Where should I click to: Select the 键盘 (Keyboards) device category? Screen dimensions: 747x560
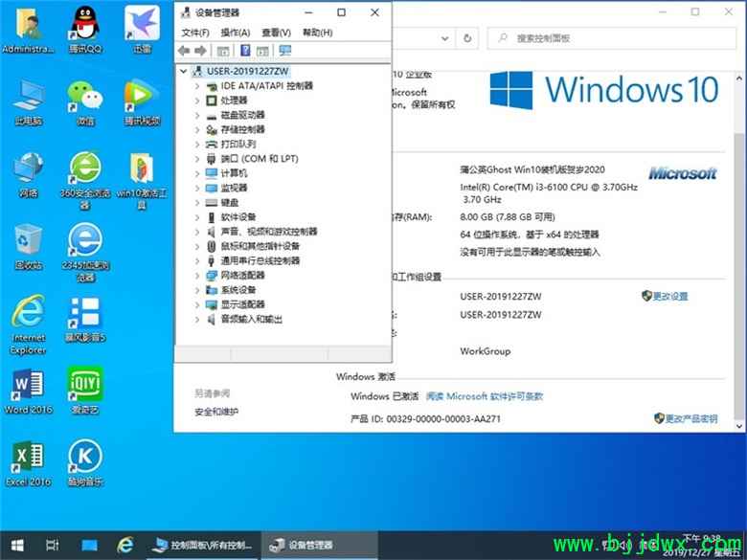[x=230, y=203]
